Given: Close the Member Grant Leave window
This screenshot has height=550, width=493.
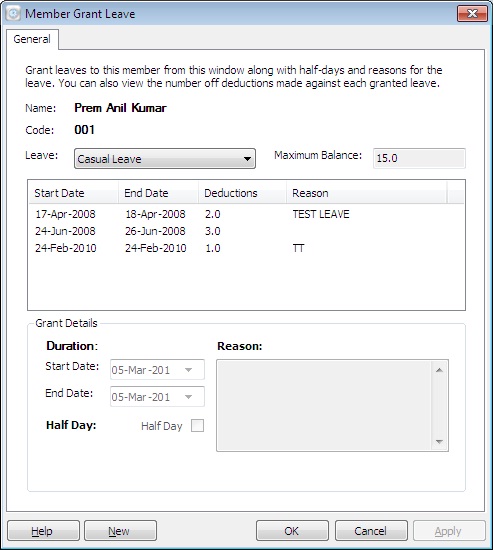Looking at the screenshot, I should [x=472, y=14].
